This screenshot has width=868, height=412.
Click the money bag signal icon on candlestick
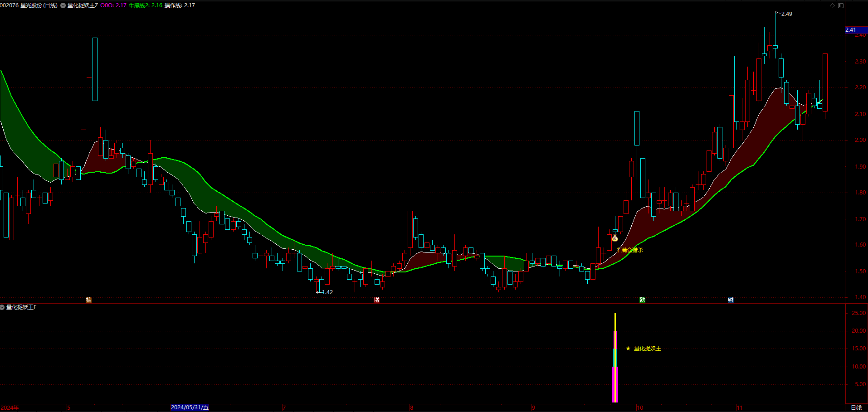(614, 238)
